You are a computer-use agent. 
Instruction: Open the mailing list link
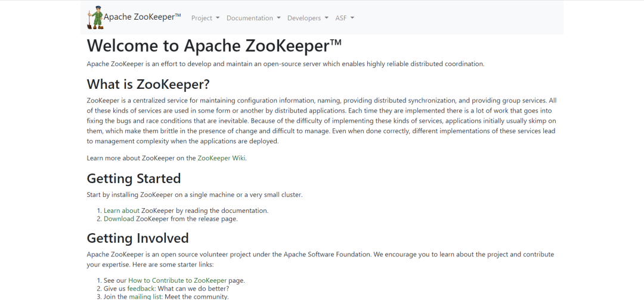click(x=146, y=296)
